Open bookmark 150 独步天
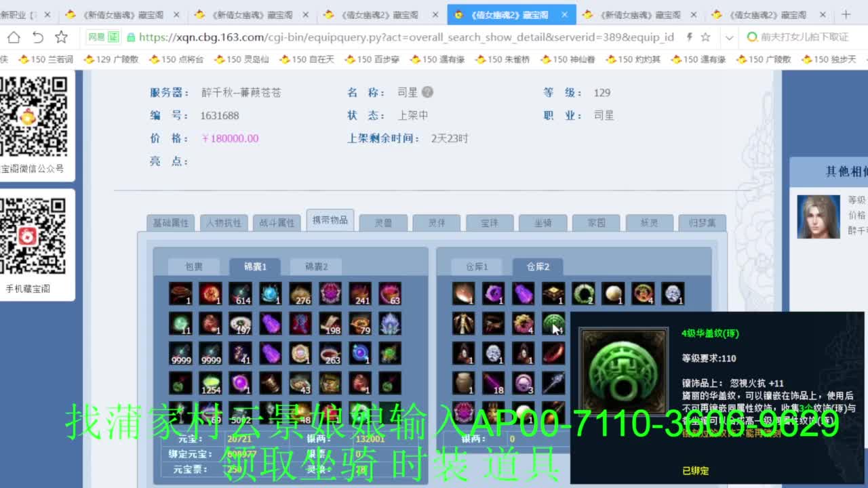Screen dimensions: 868x488 coord(829,60)
